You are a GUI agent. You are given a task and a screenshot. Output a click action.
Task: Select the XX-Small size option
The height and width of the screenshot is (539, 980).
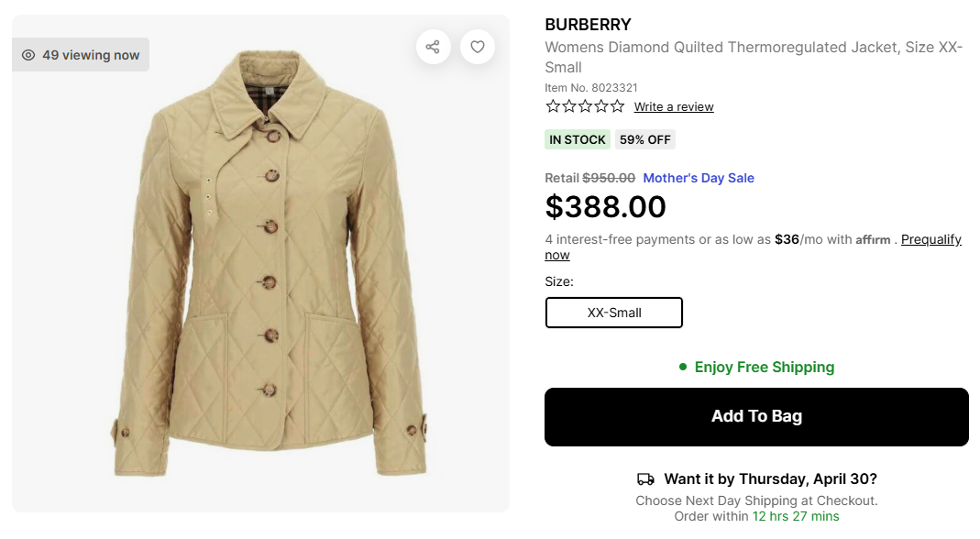pyautogui.click(x=614, y=313)
